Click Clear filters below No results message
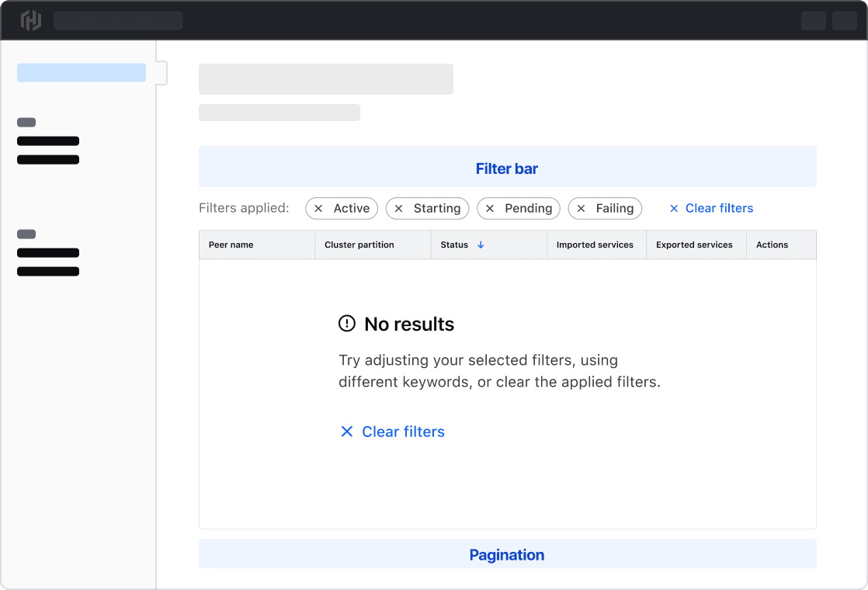Image resolution: width=868 pixels, height=590 pixels. (x=392, y=432)
